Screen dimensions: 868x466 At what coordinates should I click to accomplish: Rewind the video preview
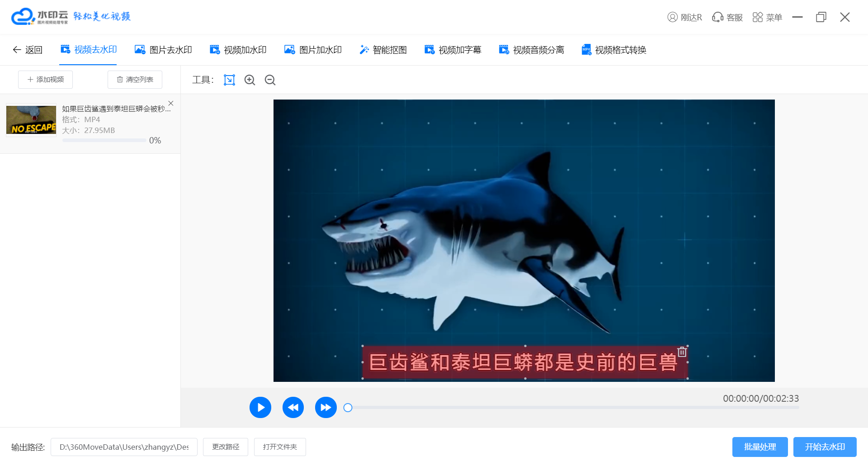point(293,408)
